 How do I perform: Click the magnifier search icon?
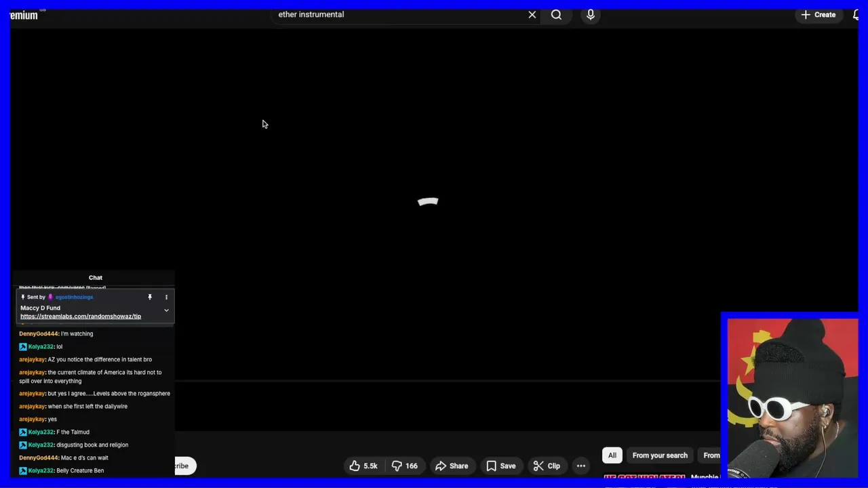coord(556,14)
